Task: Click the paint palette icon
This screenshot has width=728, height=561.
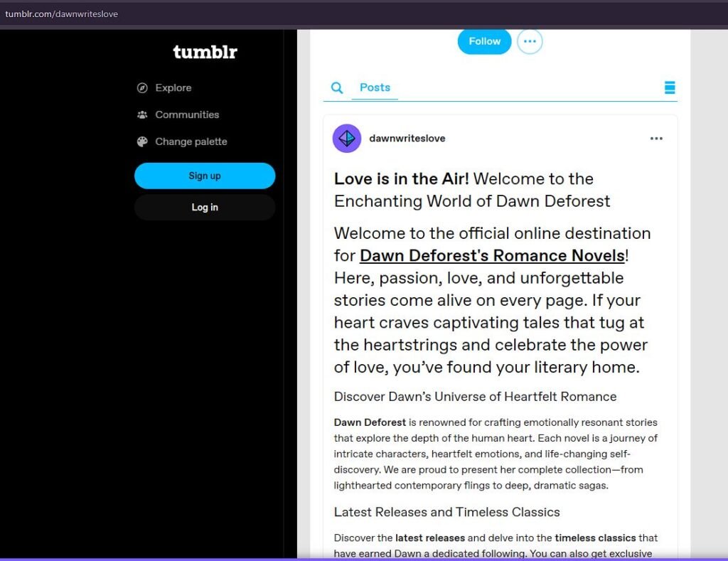Action: pos(142,141)
